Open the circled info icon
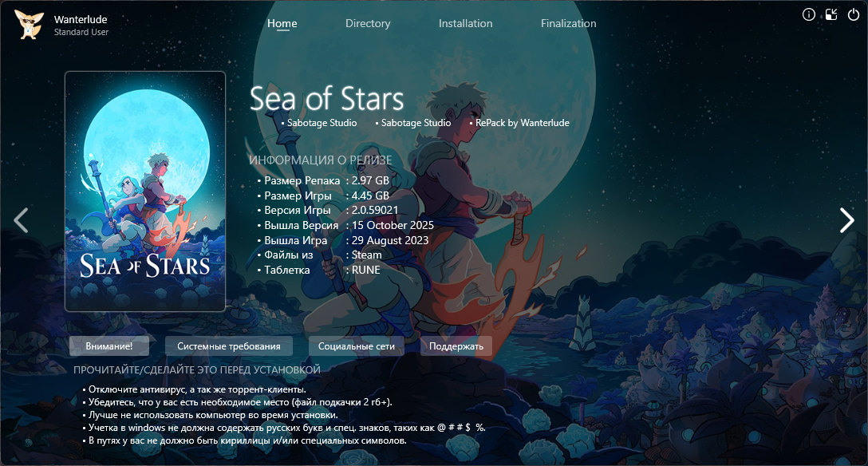This screenshot has width=868, height=466. click(809, 14)
